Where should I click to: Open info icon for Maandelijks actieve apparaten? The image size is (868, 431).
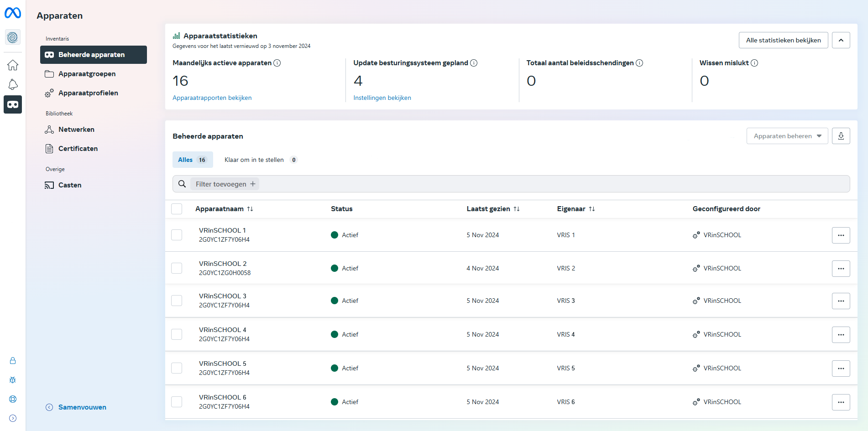[x=277, y=63]
